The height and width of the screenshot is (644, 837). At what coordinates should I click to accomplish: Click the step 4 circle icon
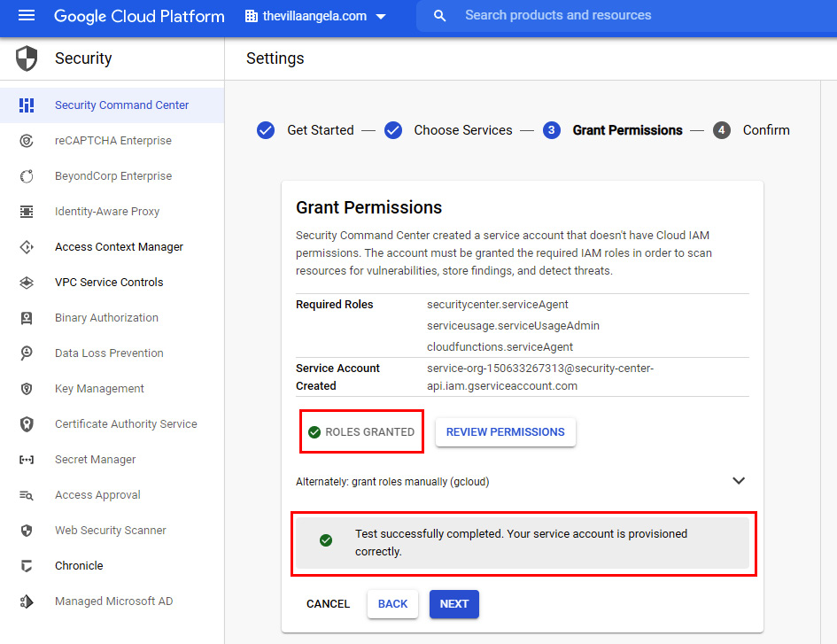[721, 130]
